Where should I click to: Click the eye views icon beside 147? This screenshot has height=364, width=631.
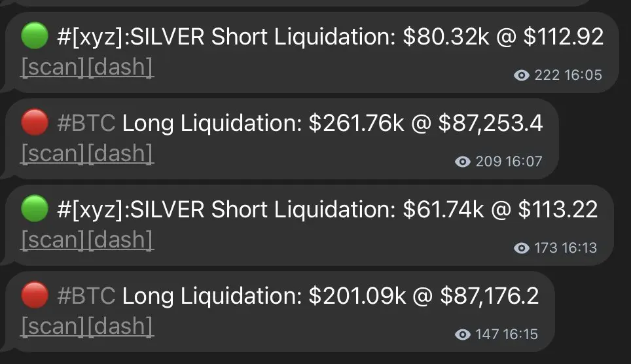point(463,335)
